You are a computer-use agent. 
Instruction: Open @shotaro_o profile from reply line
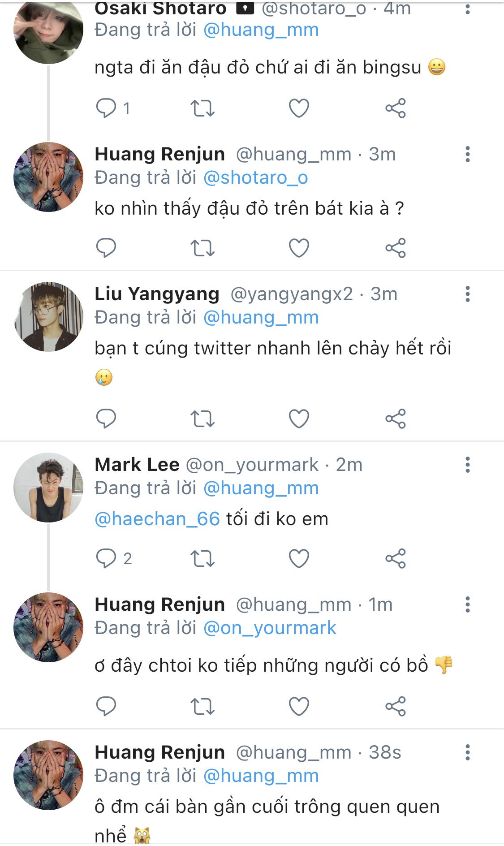(x=255, y=178)
